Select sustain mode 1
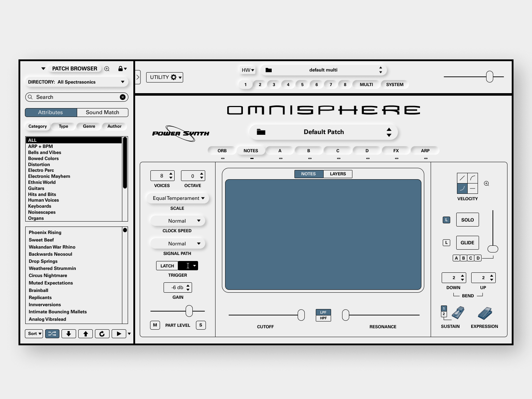The image size is (532, 399). 444,308
